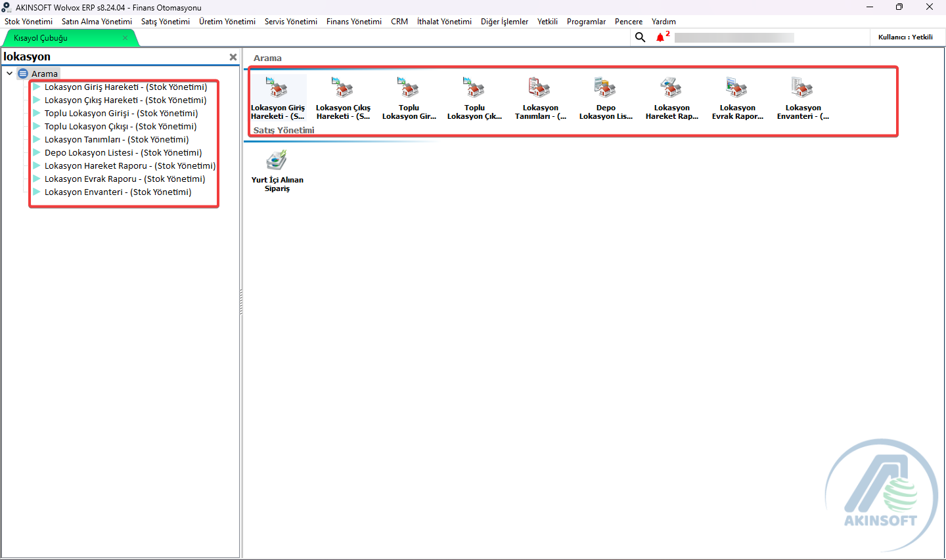Open the İthalat Yönetimi menu
This screenshot has width=946, height=560.
tap(444, 22)
